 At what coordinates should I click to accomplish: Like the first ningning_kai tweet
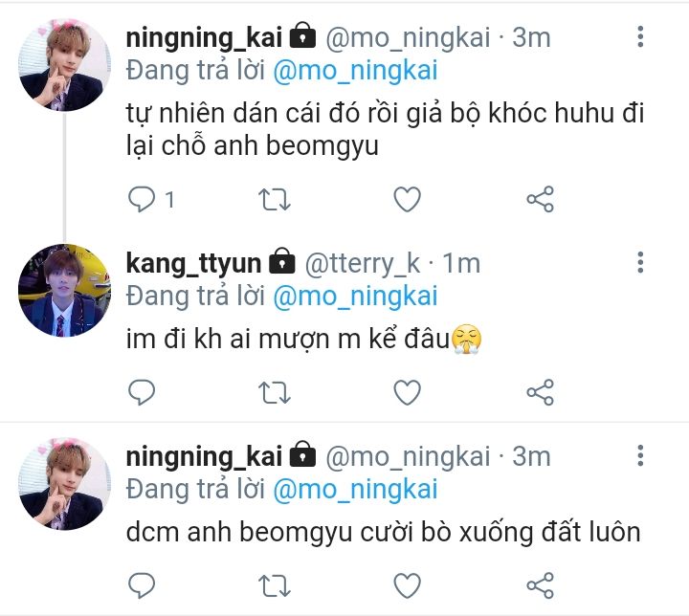[x=408, y=199]
